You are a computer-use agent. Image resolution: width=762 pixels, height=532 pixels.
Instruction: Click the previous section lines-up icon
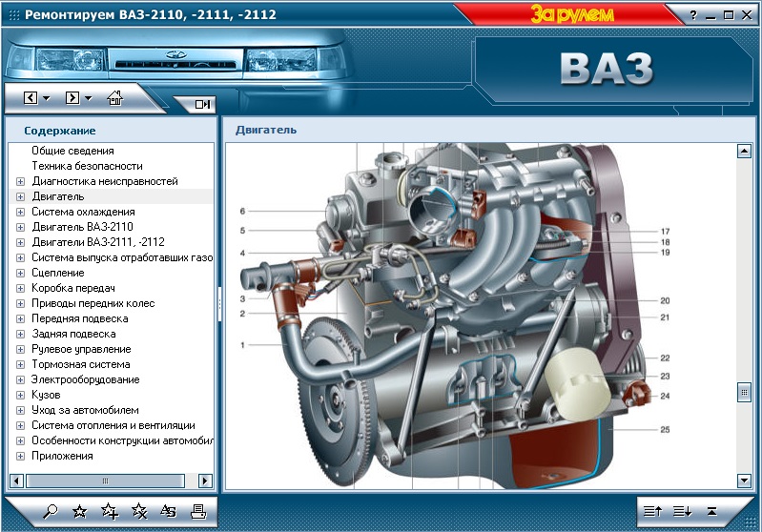point(652,511)
